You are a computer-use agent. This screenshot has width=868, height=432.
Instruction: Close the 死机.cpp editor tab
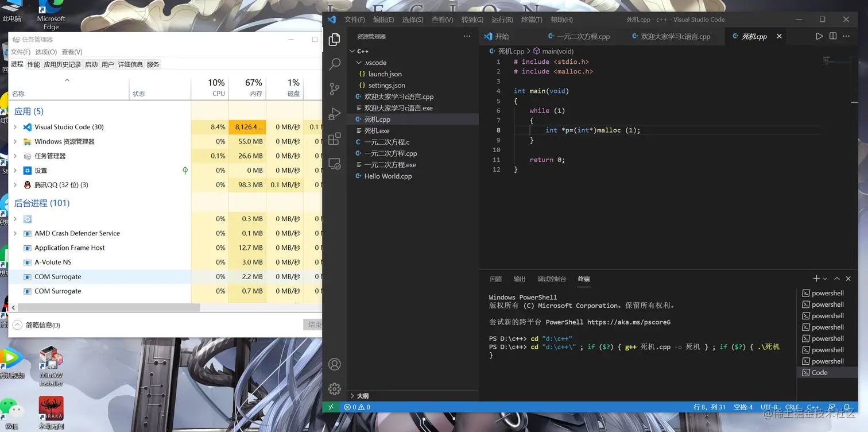[x=779, y=36]
